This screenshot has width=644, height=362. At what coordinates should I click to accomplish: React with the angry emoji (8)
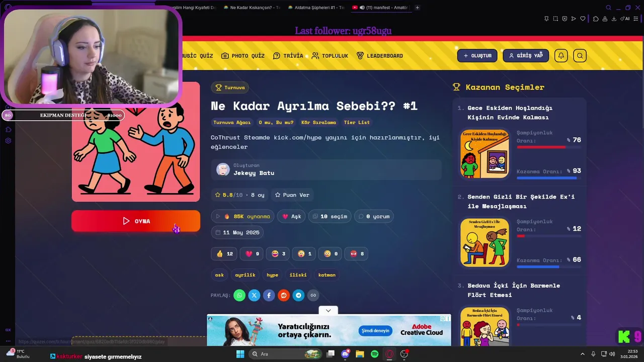tap(357, 254)
